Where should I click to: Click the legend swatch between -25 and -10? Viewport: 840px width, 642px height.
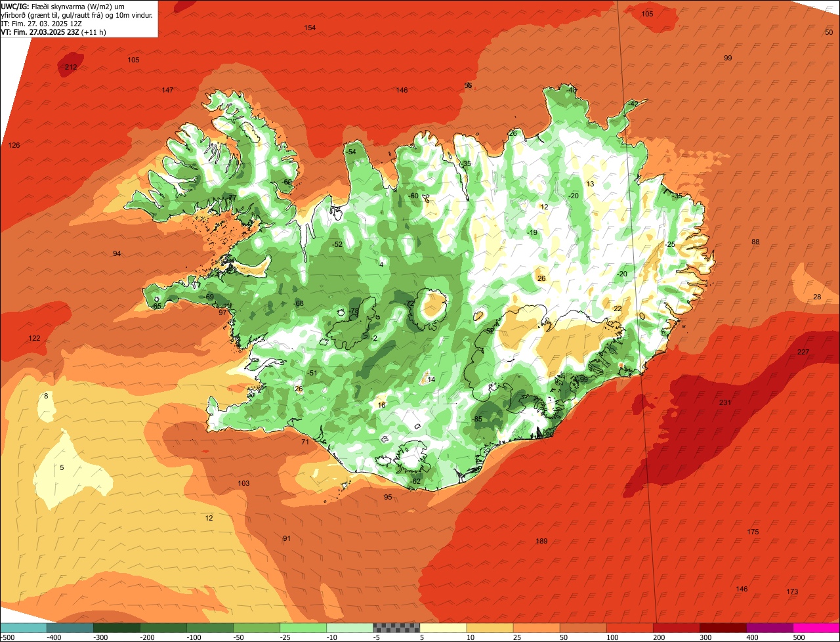point(303,628)
